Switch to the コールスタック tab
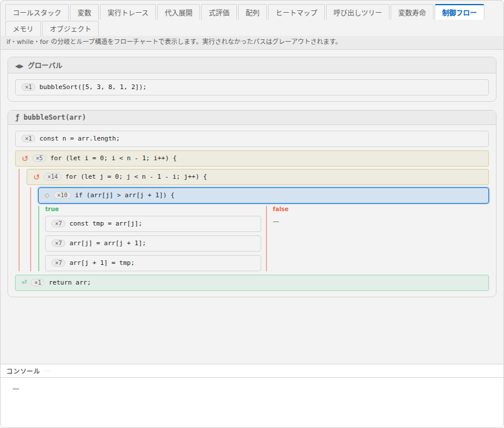This screenshot has width=504, height=428. [x=37, y=13]
